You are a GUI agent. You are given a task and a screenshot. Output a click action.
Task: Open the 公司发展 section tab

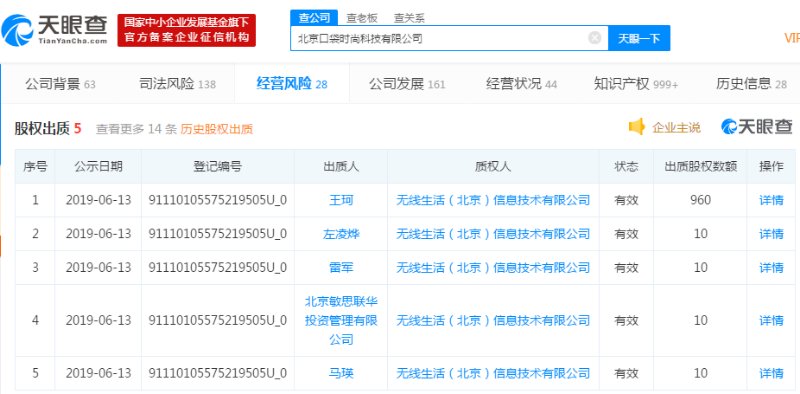[407, 84]
